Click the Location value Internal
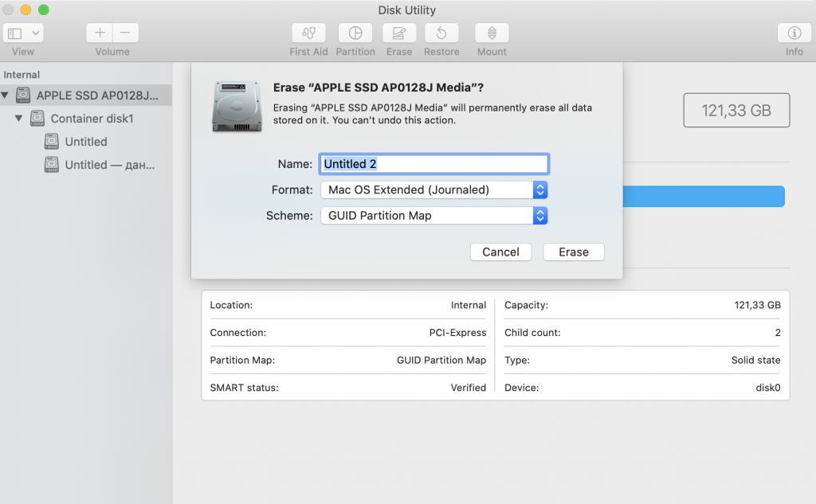This screenshot has height=504, width=816. pos(469,305)
